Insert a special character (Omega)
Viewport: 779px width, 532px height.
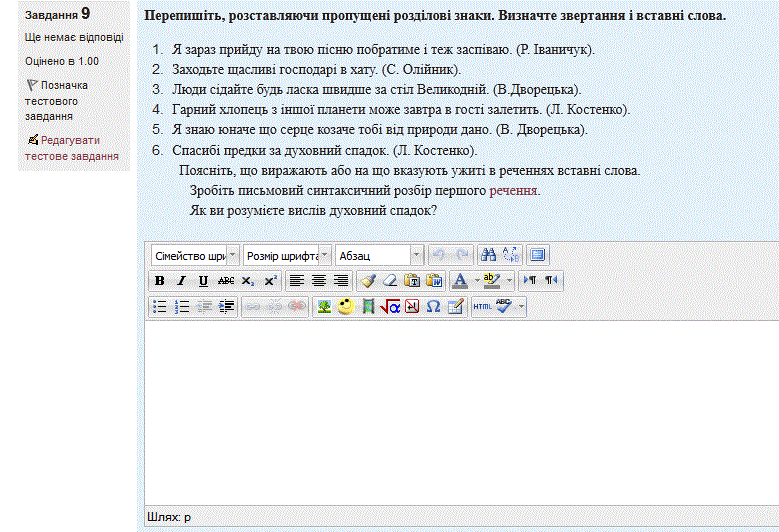coord(434,306)
